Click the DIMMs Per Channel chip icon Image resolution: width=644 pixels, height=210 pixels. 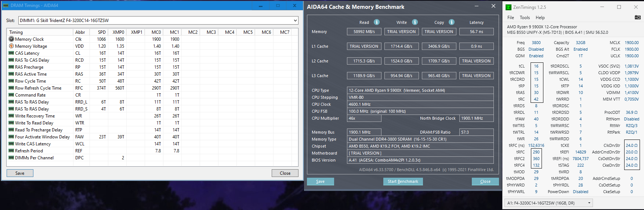tap(11, 157)
